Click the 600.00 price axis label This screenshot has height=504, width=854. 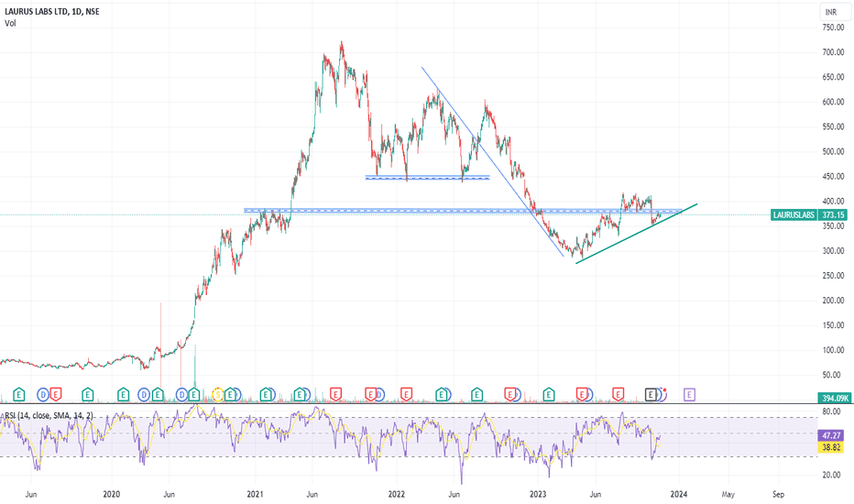point(833,102)
